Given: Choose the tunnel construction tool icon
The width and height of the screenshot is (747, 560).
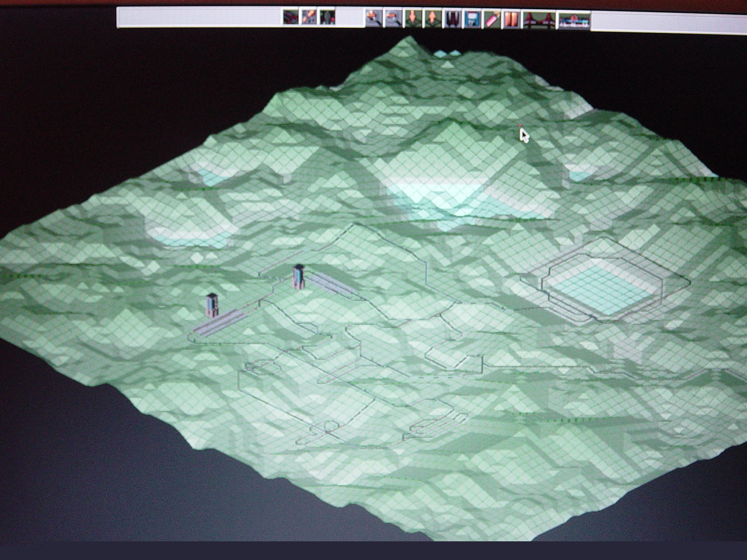Looking at the screenshot, I should pos(452,18).
